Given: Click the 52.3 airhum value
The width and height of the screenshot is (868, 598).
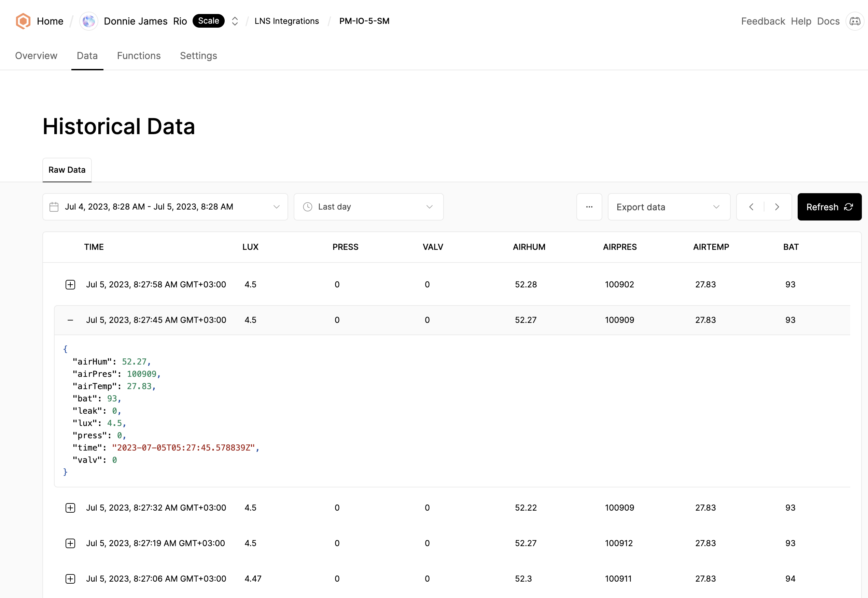Looking at the screenshot, I should [523, 579].
